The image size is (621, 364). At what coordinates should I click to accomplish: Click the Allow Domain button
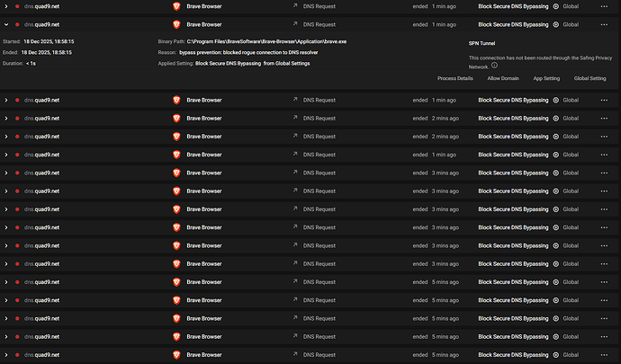click(x=506, y=78)
